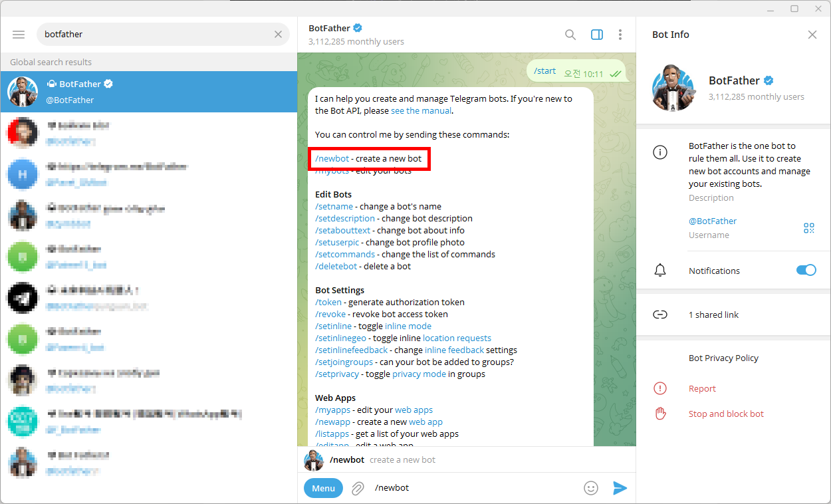Click the /setinline command link
The width and height of the screenshot is (831, 504).
pyautogui.click(x=334, y=326)
